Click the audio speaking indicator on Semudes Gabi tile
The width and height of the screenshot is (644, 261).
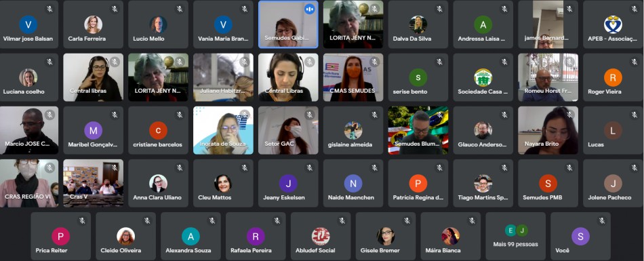coord(310,9)
